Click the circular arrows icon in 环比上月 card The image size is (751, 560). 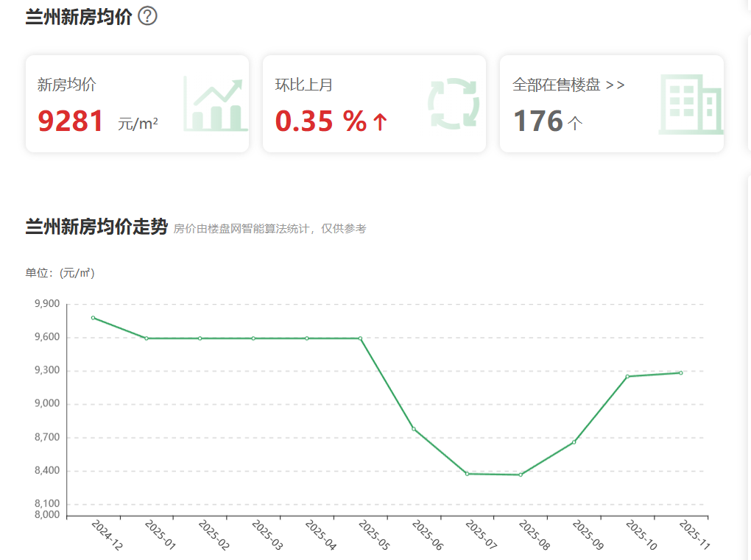[x=454, y=104]
